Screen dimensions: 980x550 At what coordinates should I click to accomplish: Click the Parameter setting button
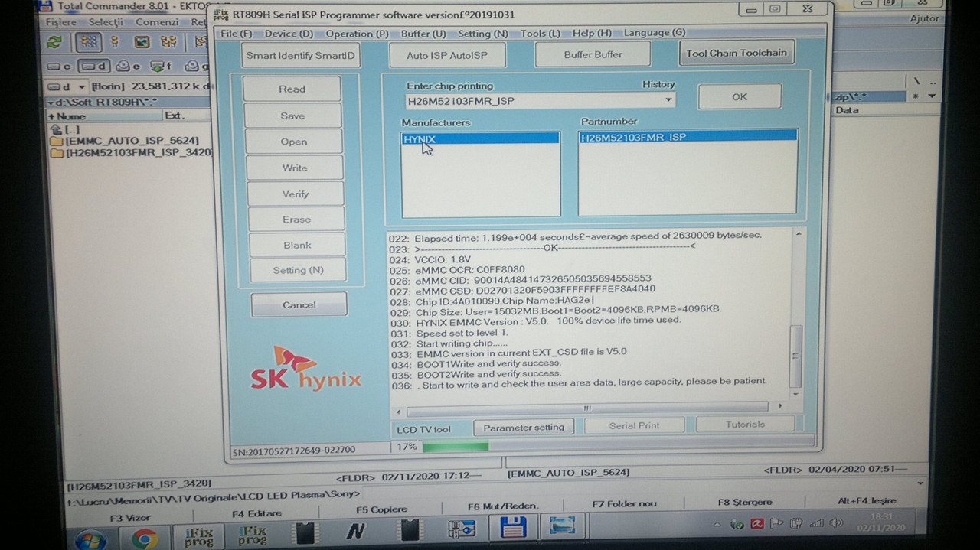point(524,427)
